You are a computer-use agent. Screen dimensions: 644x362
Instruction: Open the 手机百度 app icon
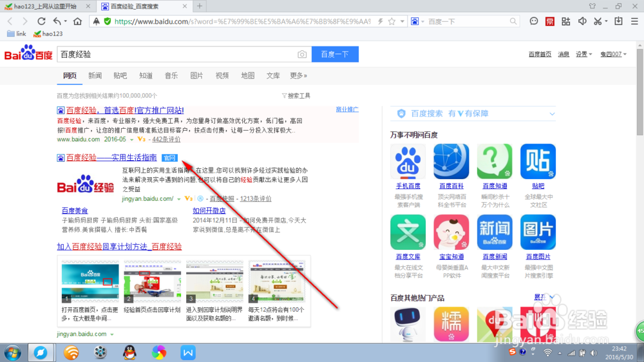[408, 162]
